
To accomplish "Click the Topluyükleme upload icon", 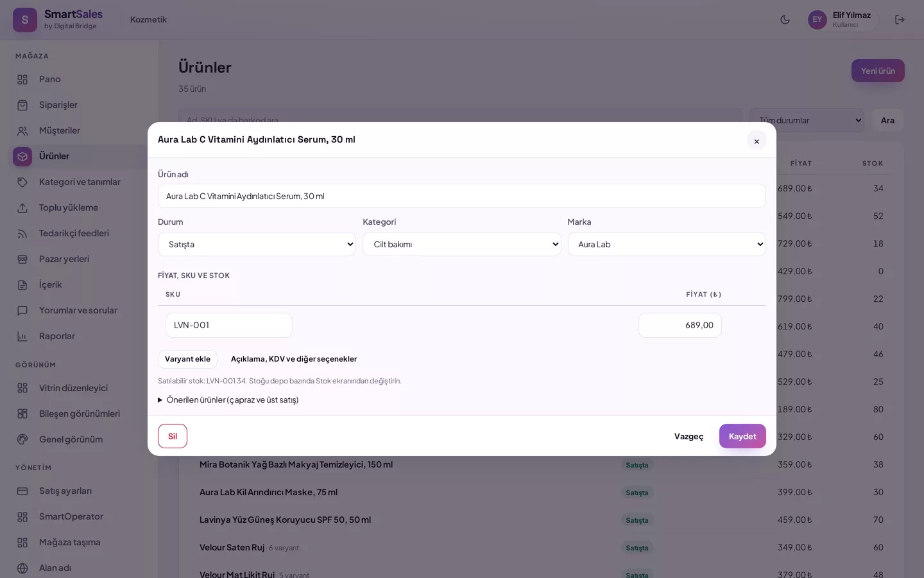I will [x=22, y=207].
